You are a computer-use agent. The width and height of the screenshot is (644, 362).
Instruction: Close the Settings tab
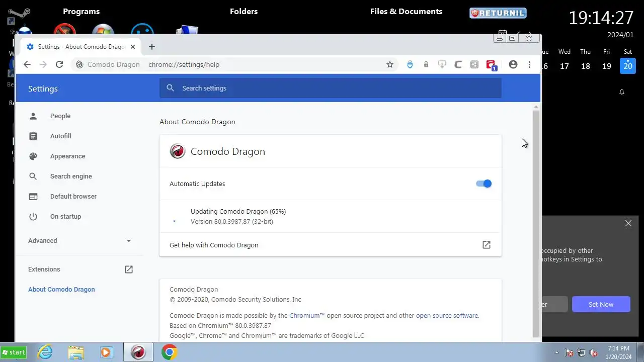[x=133, y=47]
